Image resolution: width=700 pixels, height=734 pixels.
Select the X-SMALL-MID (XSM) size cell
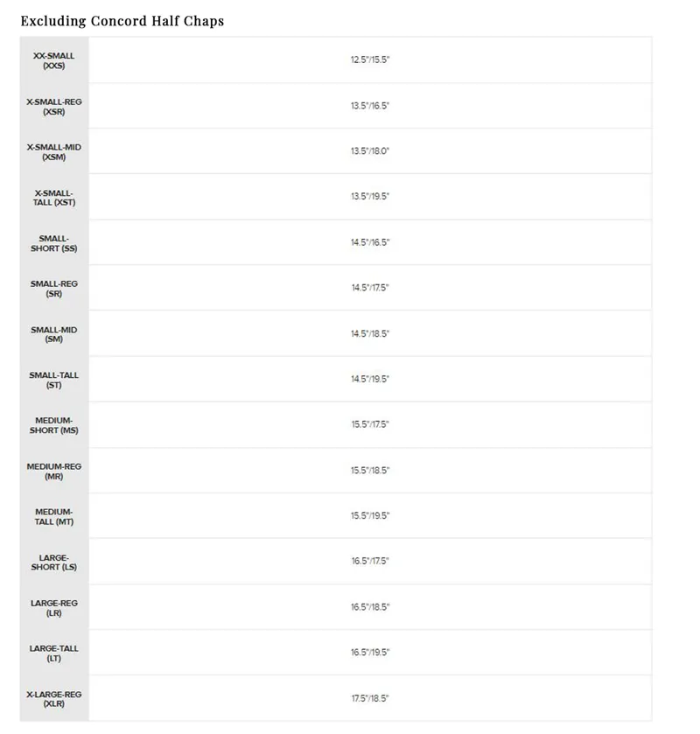[54, 152]
